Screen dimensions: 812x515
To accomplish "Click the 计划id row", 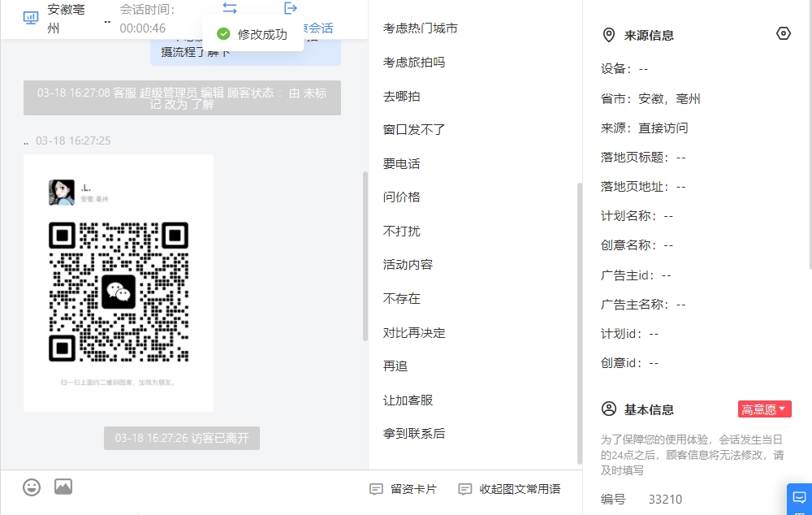I will pyautogui.click(x=630, y=334).
